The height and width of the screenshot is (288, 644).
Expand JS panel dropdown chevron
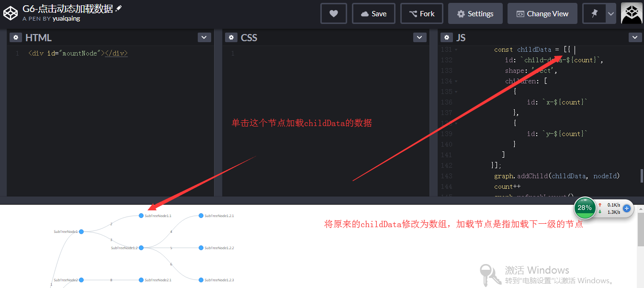(635, 37)
